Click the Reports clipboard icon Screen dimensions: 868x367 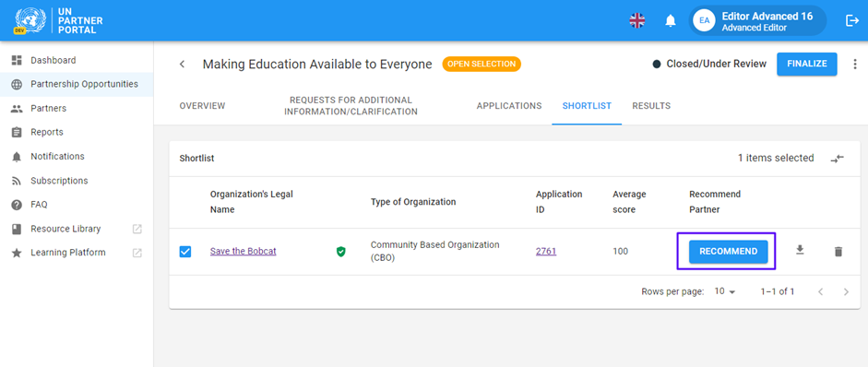(x=17, y=132)
